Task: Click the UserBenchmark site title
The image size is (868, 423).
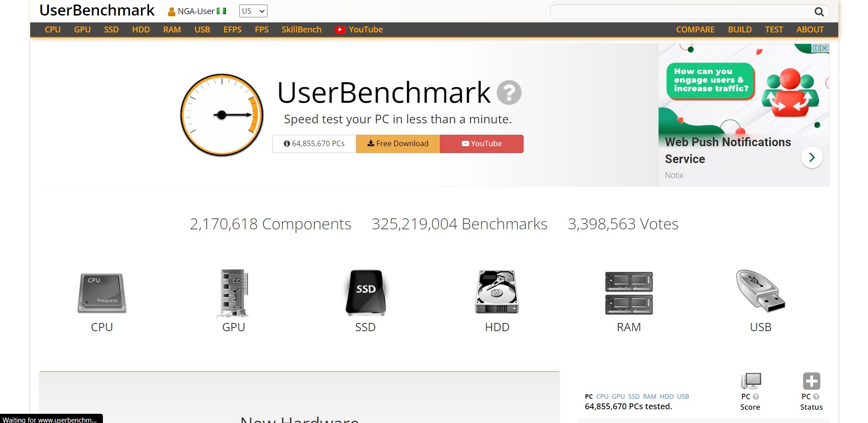Action: [x=97, y=10]
